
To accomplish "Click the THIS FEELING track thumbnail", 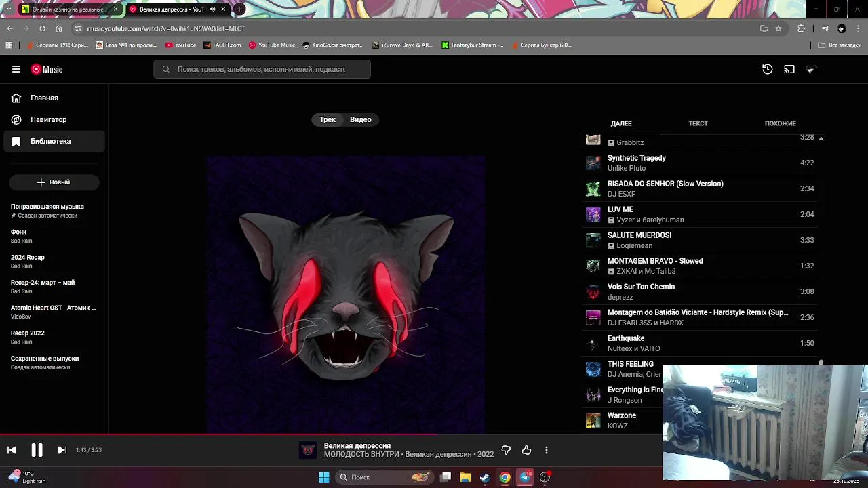I will coord(593,369).
